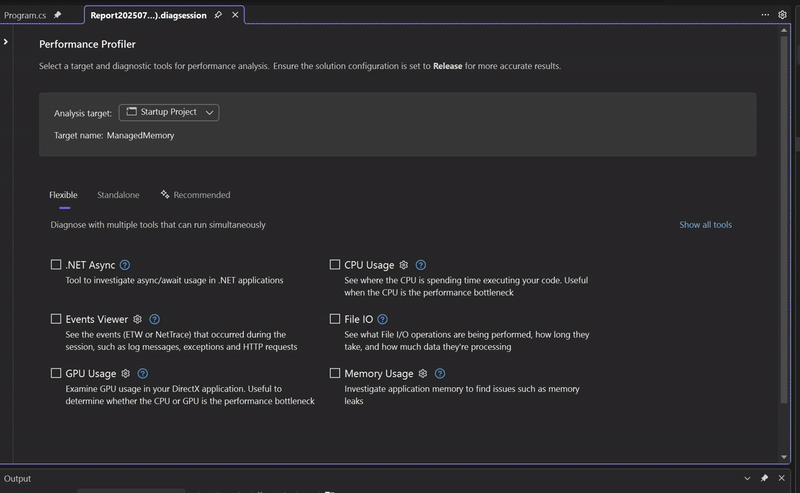The image size is (800, 493).
Task: Click the vertical scrollbar up arrow
Action: pos(784,31)
